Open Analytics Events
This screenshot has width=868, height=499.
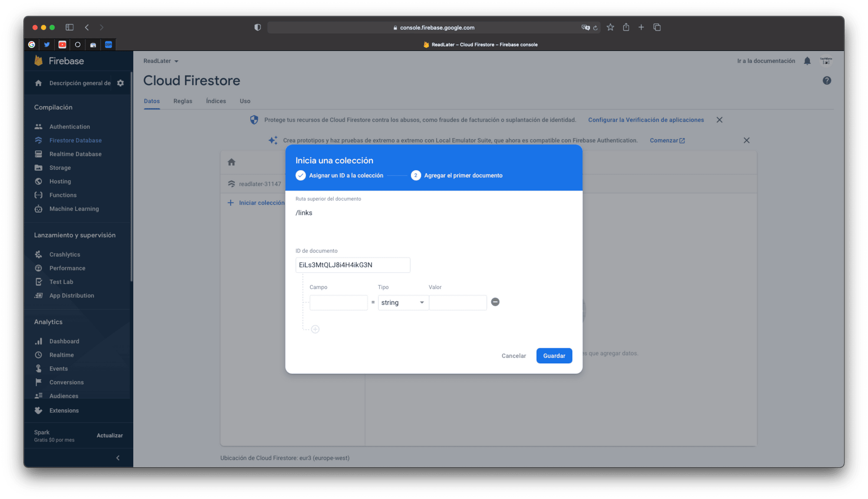(58, 368)
